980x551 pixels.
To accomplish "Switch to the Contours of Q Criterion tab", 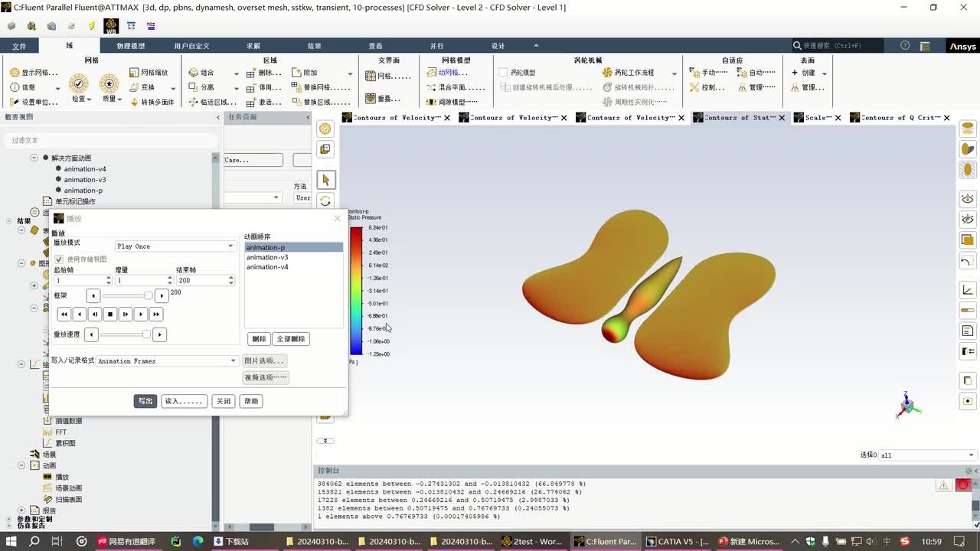I will (x=901, y=118).
